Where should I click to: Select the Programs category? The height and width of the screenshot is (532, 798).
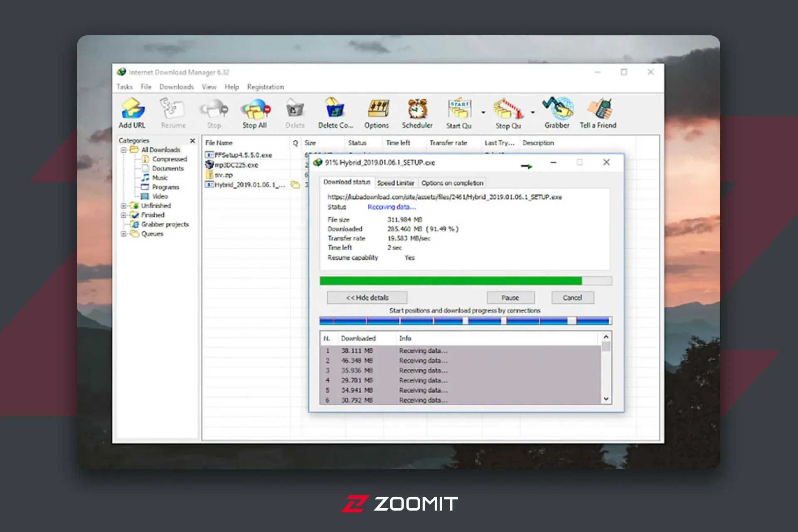160,187
